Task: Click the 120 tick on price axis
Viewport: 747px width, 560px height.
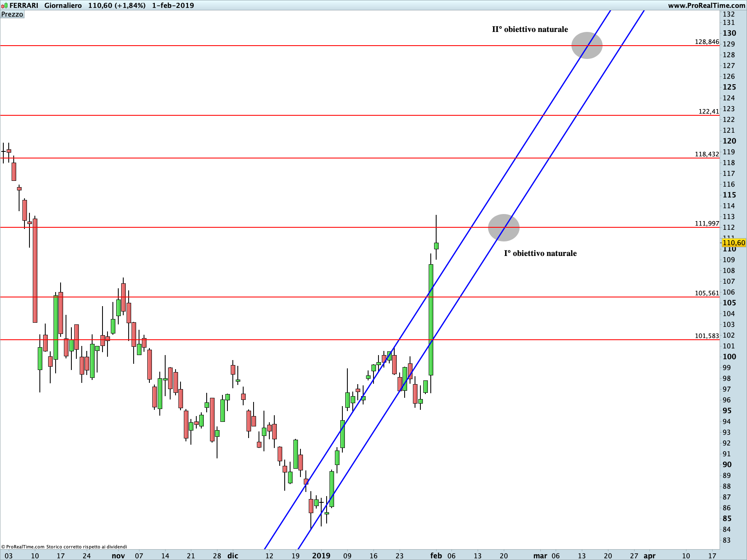Action: tap(730, 141)
